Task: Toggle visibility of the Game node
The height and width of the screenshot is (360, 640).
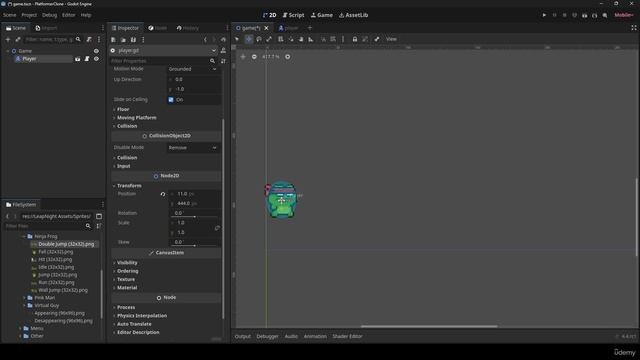Action: 96,51
